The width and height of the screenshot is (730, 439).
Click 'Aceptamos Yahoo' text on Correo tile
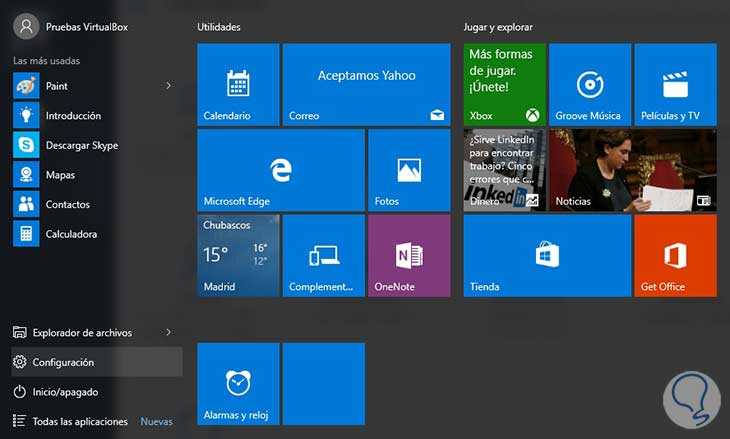[366, 75]
